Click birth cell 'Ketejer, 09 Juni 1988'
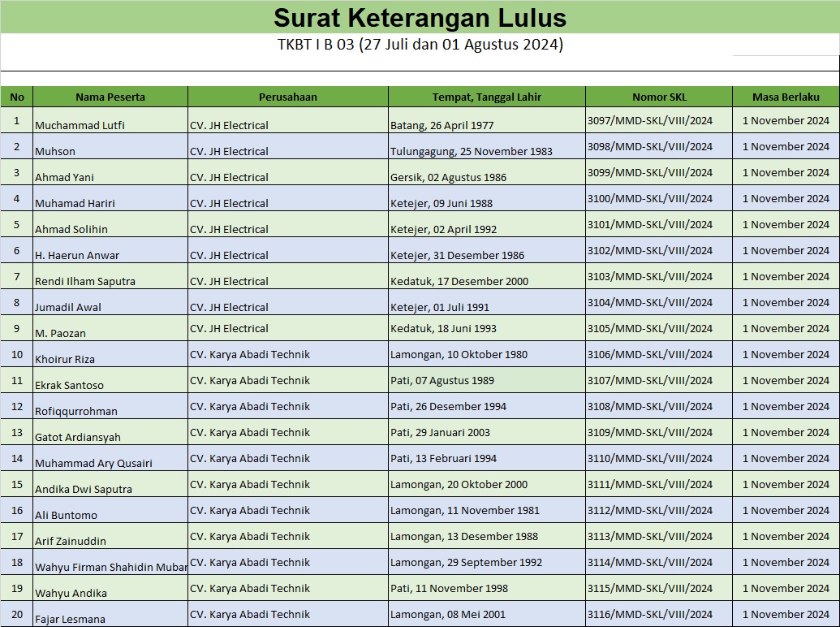The width and height of the screenshot is (840, 627). [486, 198]
